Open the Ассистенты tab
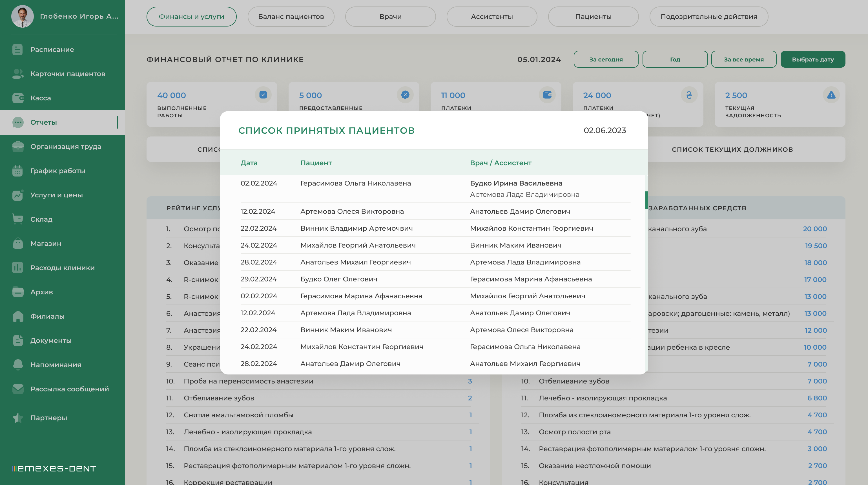 pos(491,17)
